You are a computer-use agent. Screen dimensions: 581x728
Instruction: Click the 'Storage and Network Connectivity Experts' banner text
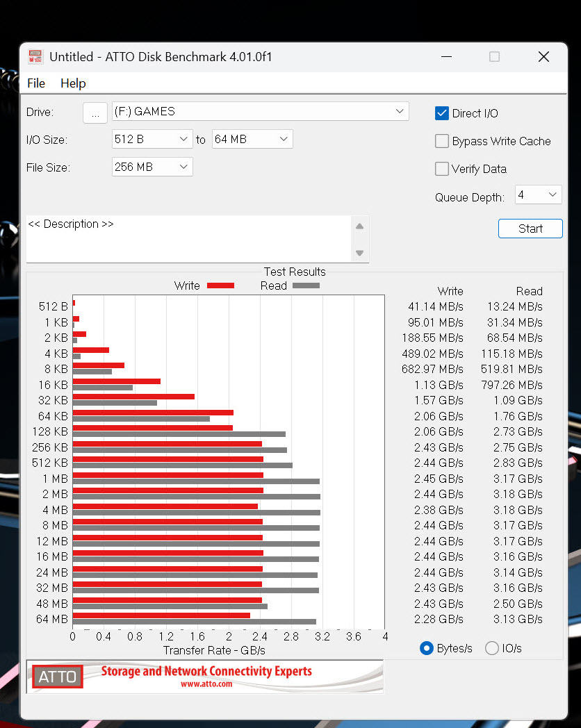pyautogui.click(x=206, y=671)
